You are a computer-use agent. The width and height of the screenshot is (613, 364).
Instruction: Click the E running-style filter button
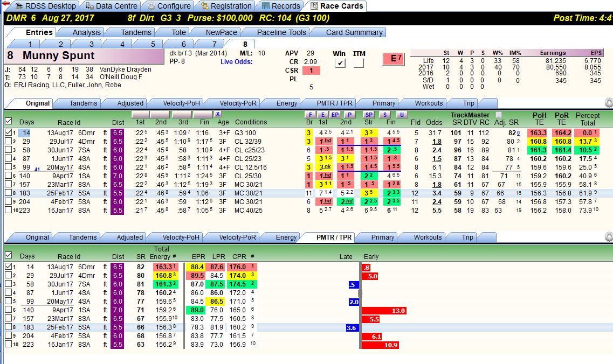coord(322,115)
